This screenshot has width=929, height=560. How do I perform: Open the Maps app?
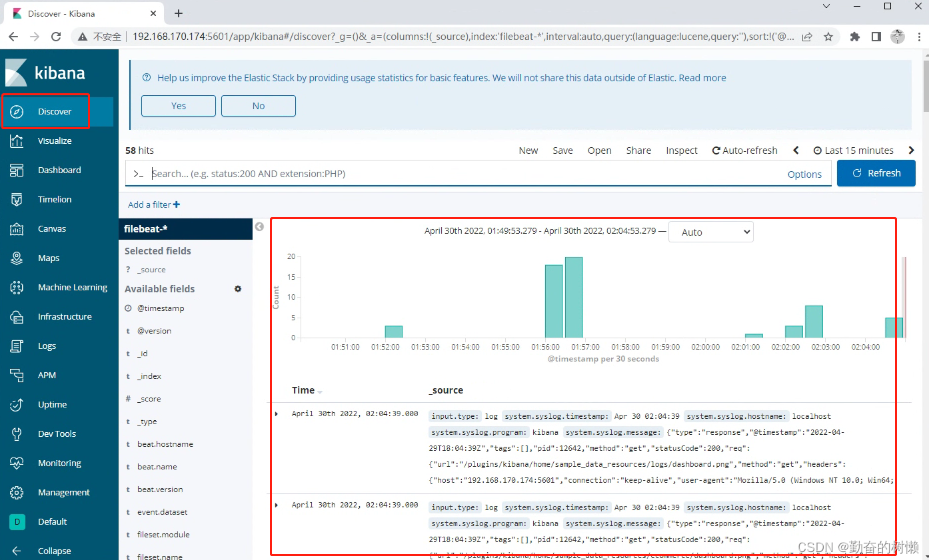pos(49,258)
